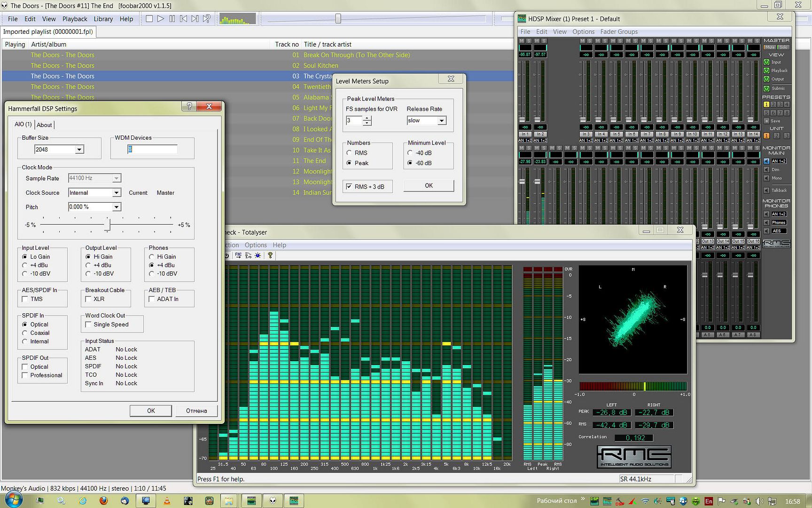Click the Отмена button in Hammerfall settings
The width and height of the screenshot is (812, 508).
coord(196,411)
